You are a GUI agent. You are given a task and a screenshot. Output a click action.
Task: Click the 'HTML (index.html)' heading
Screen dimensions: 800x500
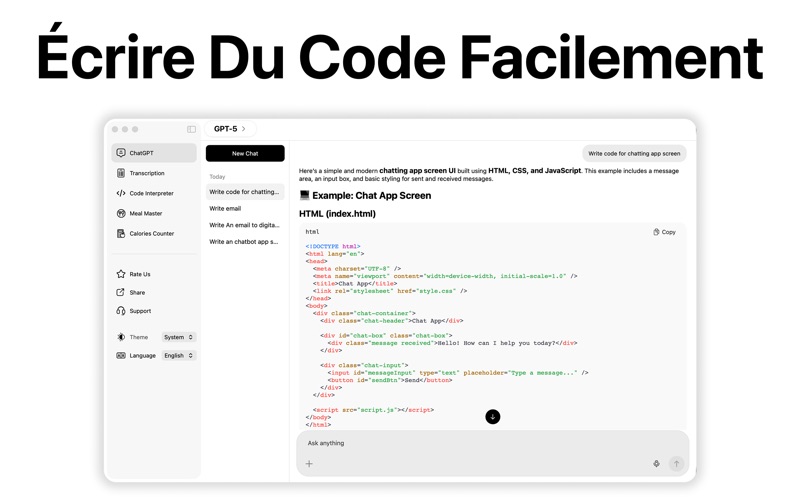click(x=337, y=214)
